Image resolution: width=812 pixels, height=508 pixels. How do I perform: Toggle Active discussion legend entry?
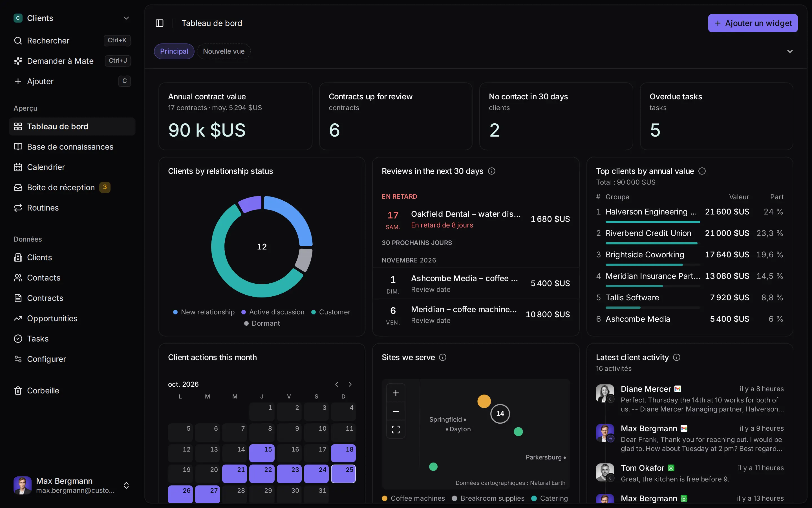pyautogui.click(x=273, y=312)
